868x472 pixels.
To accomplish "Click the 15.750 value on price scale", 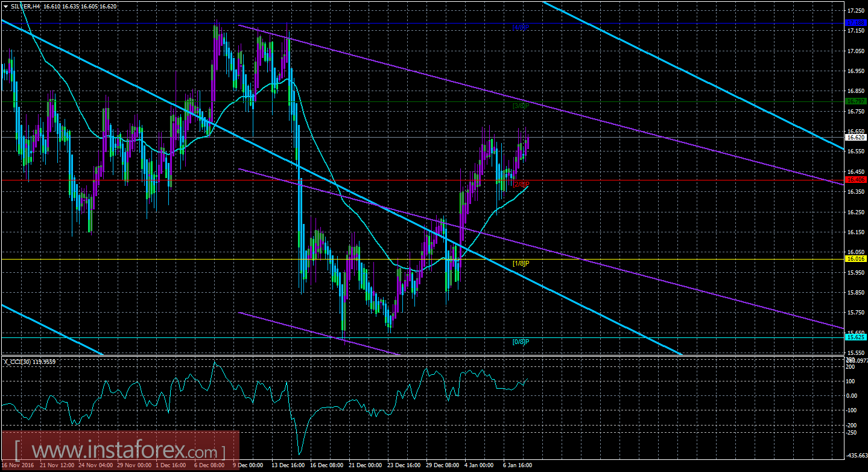I will [x=856, y=313].
